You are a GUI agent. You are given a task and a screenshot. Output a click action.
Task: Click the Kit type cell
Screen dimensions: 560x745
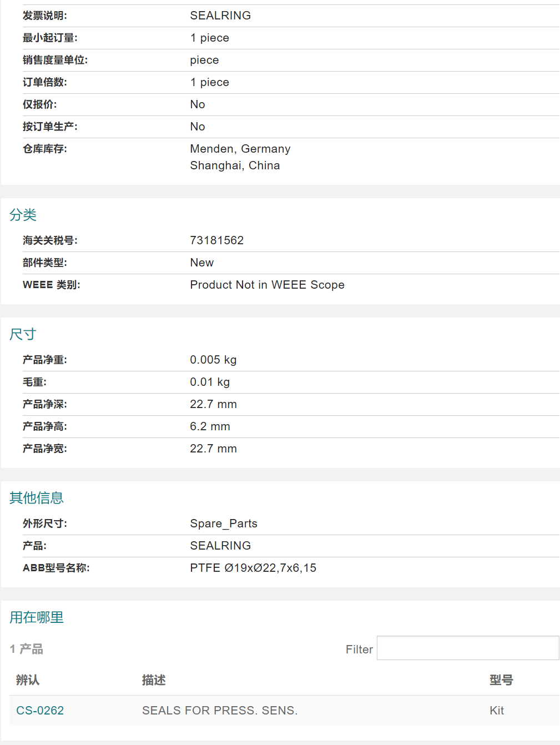pyautogui.click(x=497, y=711)
